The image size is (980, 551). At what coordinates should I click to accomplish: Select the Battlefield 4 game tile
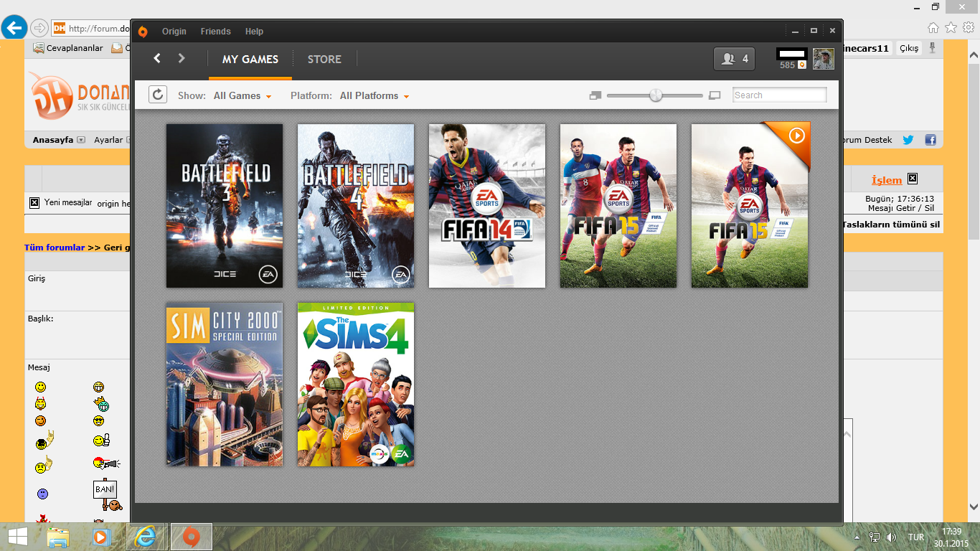[x=356, y=206]
